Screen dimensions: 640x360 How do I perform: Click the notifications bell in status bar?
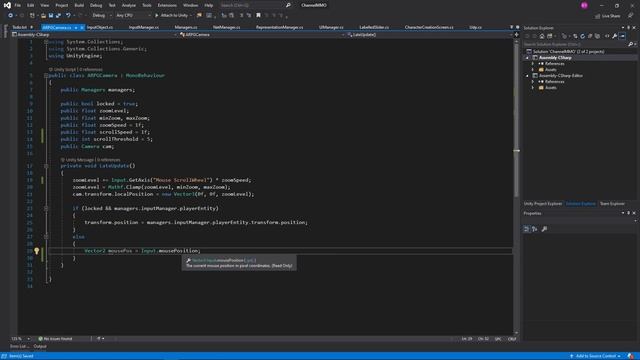(x=631, y=356)
